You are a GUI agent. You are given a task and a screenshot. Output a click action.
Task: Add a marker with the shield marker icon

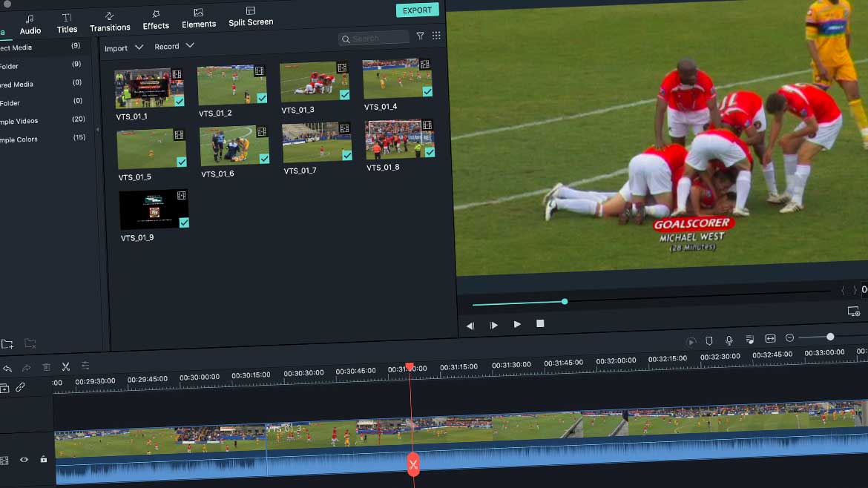click(709, 341)
